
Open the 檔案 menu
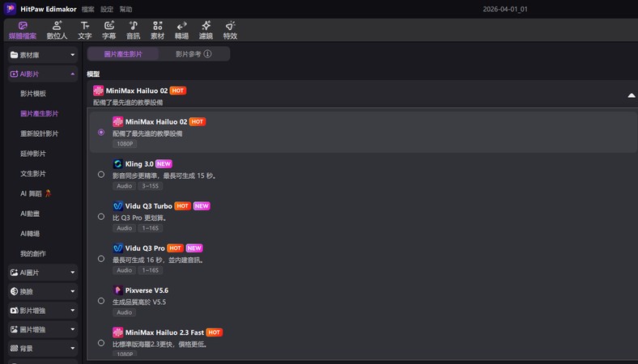87,9
